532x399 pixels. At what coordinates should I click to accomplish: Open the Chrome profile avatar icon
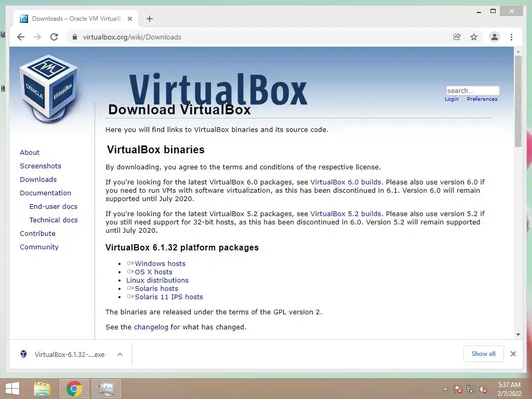[495, 37]
